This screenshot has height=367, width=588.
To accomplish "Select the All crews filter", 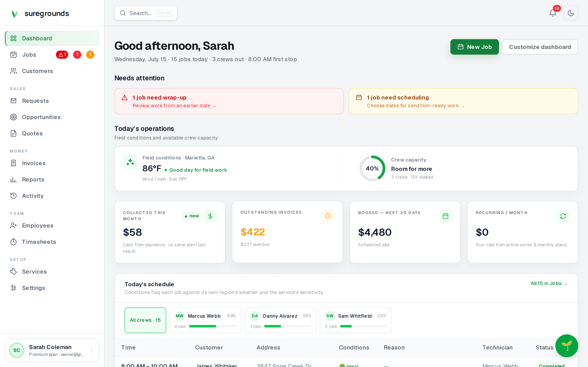I will 145,320.
